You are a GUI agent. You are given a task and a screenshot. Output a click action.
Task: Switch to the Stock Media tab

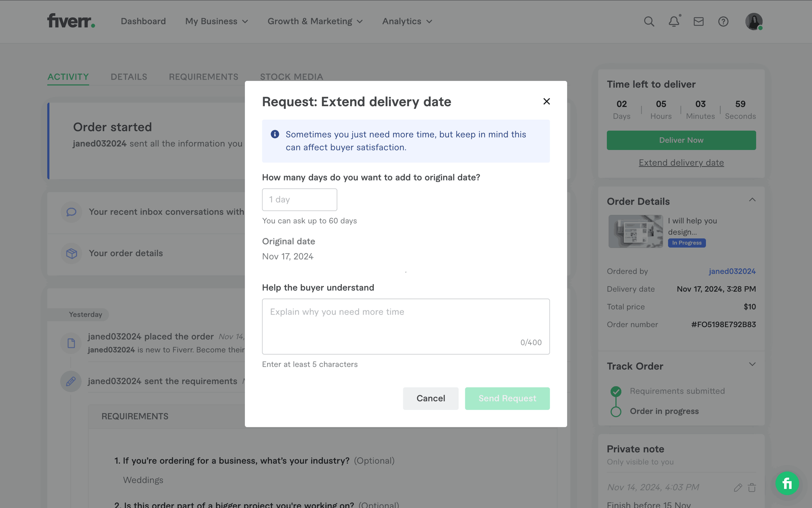[x=291, y=77]
